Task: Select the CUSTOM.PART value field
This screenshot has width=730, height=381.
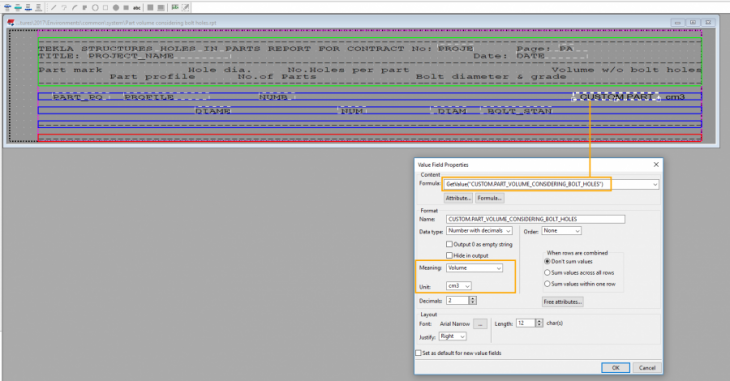Action: [616, 97]
